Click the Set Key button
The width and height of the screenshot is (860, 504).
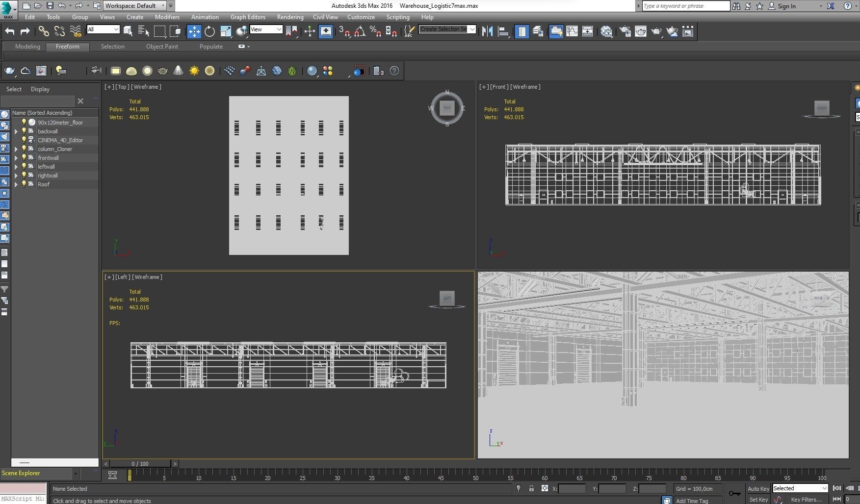click(758, 500)
